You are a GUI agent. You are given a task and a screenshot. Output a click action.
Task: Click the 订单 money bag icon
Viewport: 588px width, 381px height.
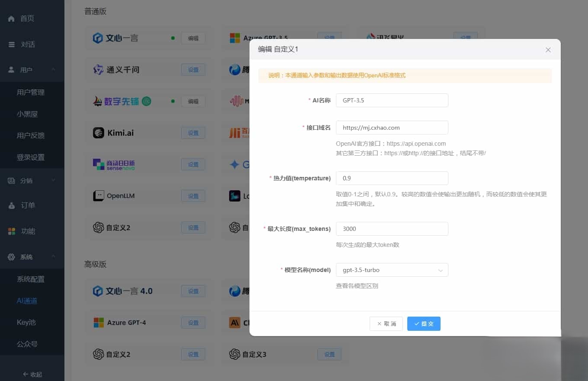coord(12,205)
